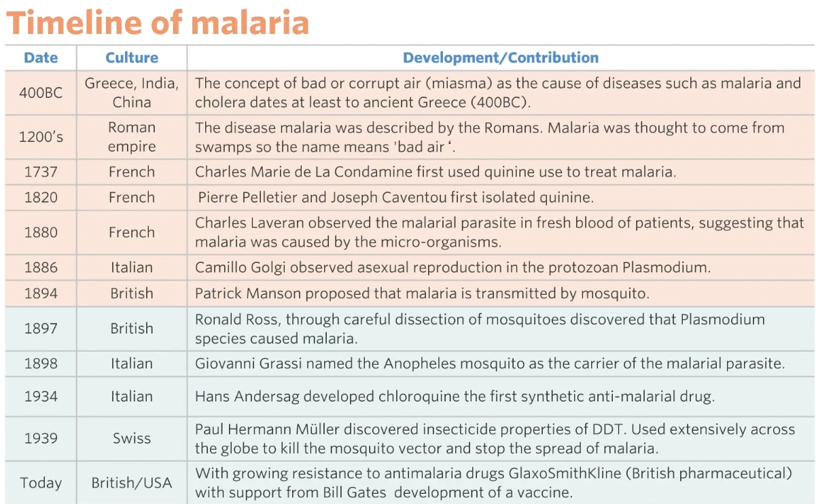Select the 1897 date cell

pos(41,328)
